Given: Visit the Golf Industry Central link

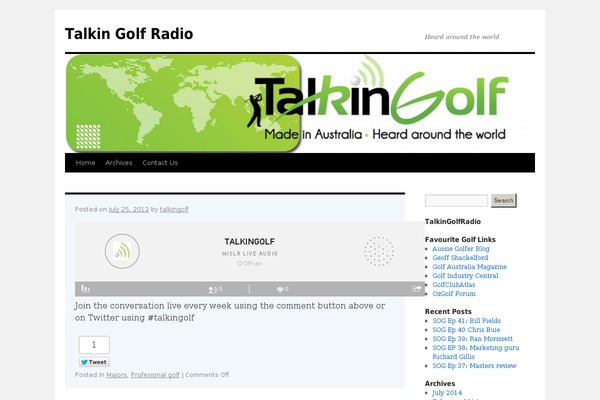Looking at the screenshot, I should coord(465,276).
